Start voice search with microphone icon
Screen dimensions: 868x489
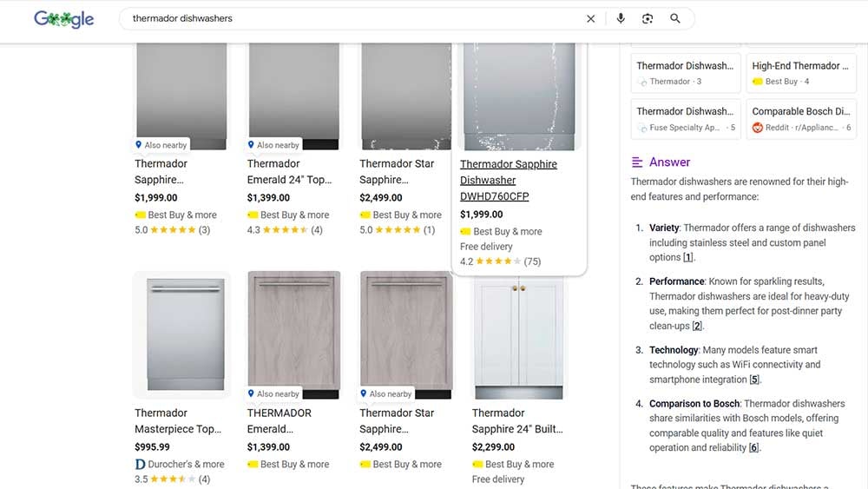pyautogui.click(x=621, y=18)
